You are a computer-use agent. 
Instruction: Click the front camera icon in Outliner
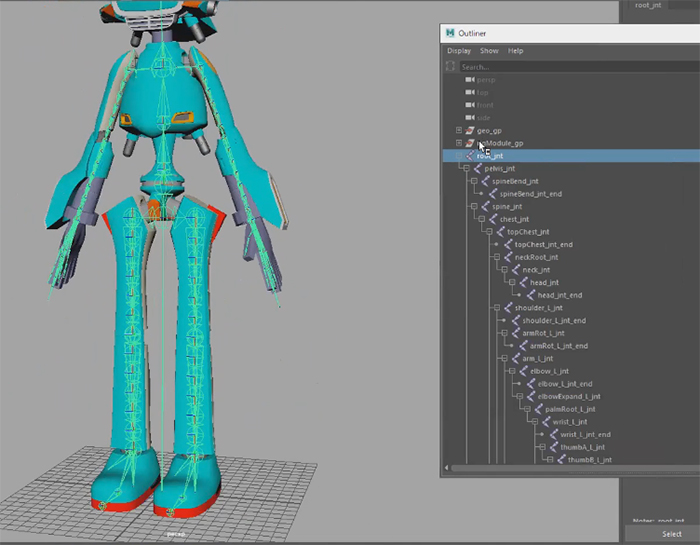(470, 105)
